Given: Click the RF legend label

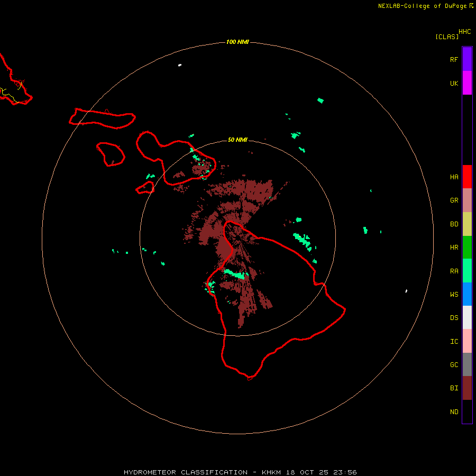Looking at the screenshot, I should coord(454,59).
